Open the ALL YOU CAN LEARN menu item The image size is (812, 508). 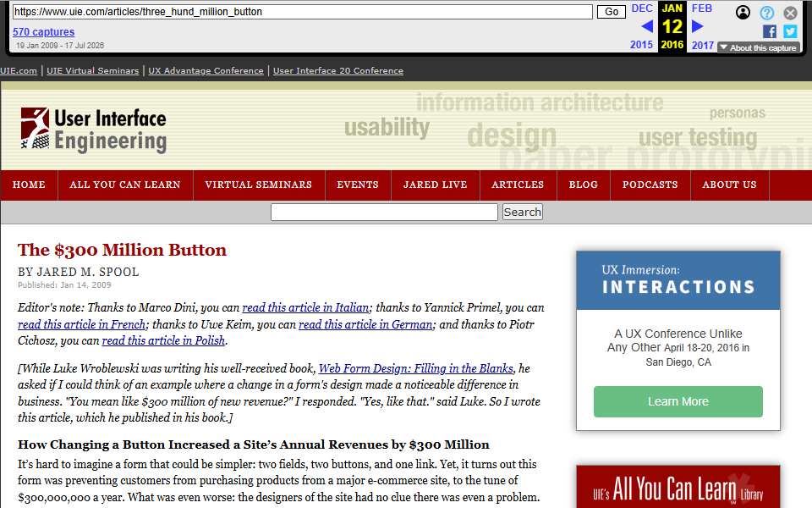click(x=125, y=185)
